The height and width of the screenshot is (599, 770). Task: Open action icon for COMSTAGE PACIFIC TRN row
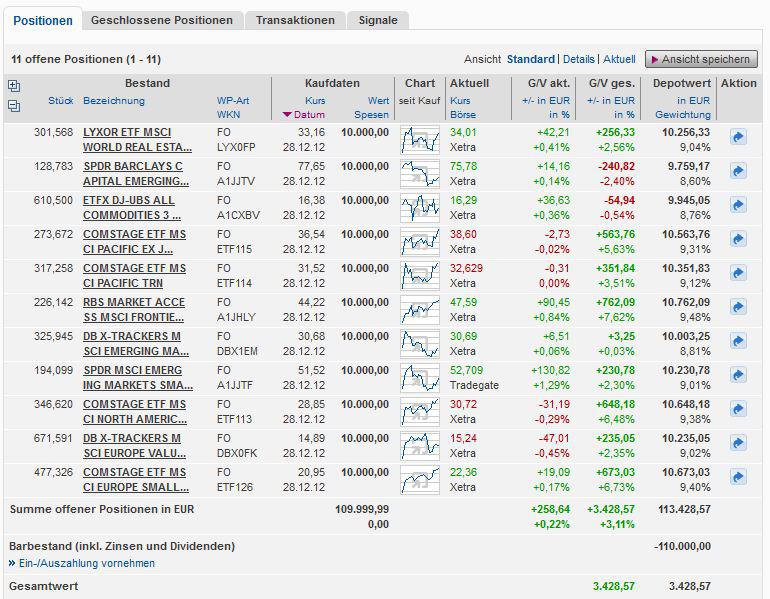point(738,273)
